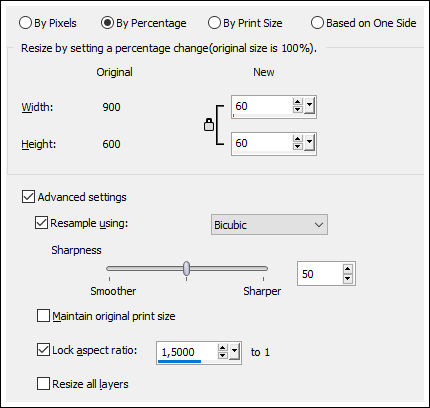Increase Sharpness value with up spinner

pos(348,269)
